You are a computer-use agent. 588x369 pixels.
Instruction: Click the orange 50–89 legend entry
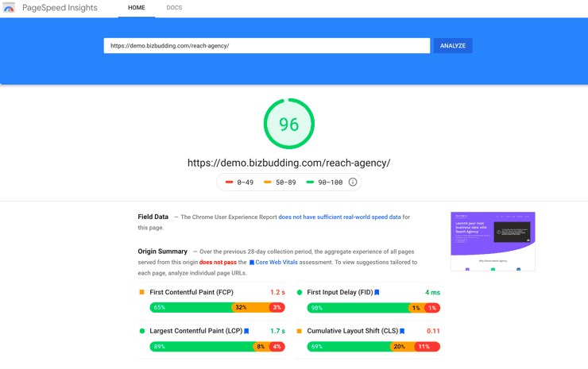click(280, 183)
